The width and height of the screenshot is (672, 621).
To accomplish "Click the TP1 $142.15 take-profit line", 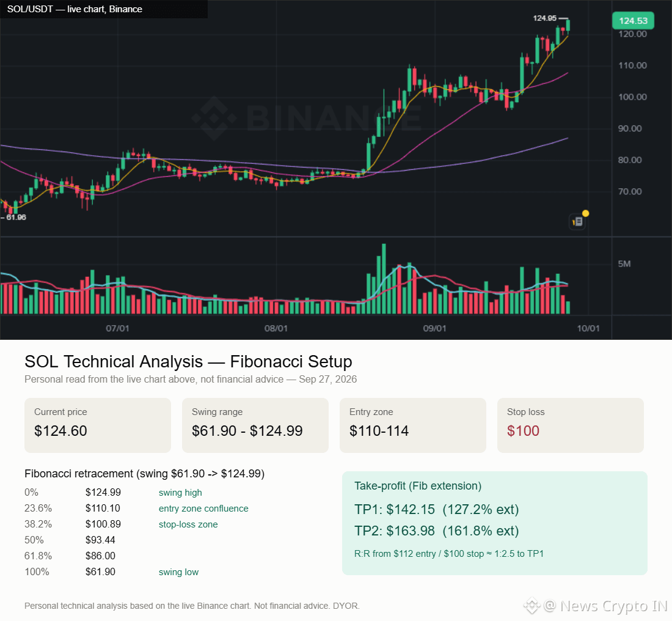I will pyautogui.click(x=436, y=510).
